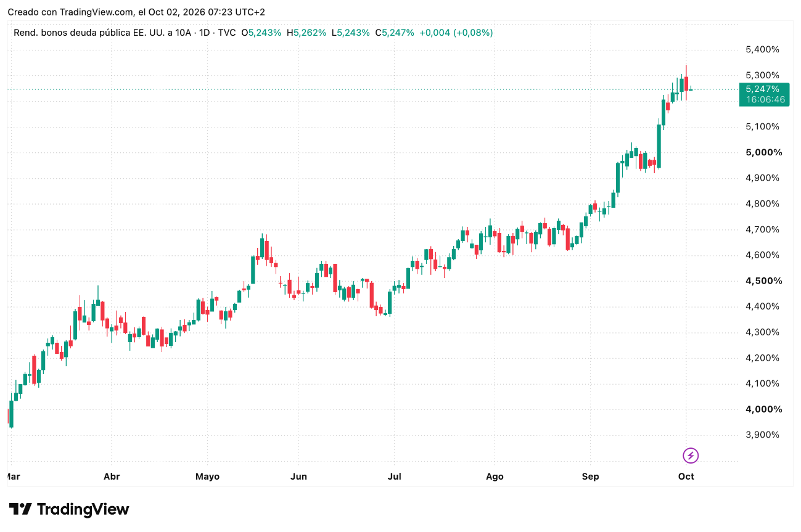801x532 pixels.
Task: Click the low value L5,243%
Action: pyautogui.click(x=351, y=33)
